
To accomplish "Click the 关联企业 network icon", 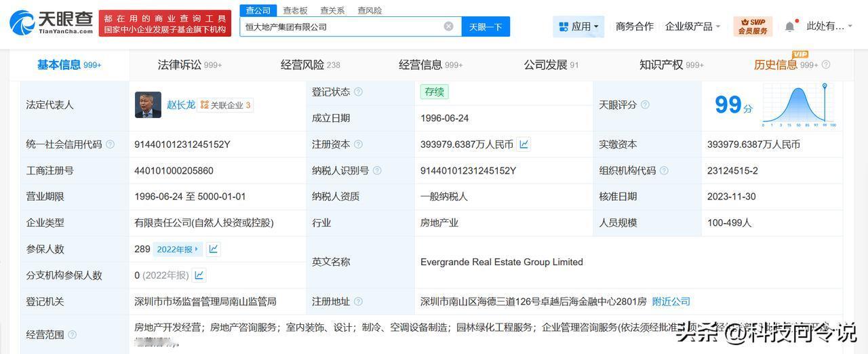I will point(204,105).
